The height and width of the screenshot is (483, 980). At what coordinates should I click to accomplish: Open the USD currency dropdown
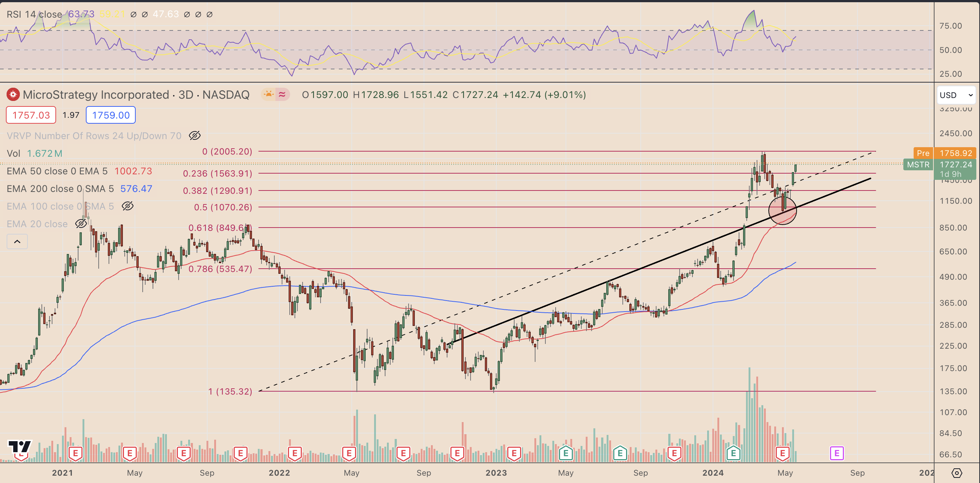tap(956, 95)
